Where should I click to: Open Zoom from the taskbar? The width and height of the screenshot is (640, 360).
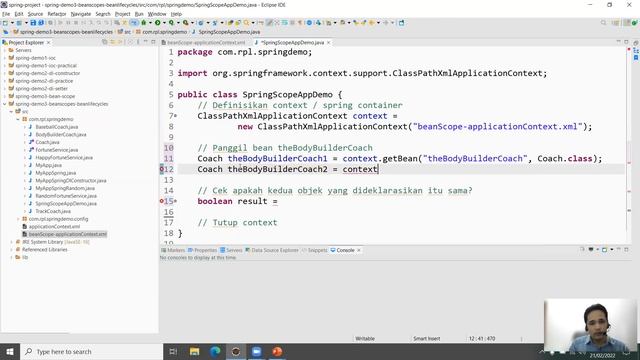(x=257, y=351)
